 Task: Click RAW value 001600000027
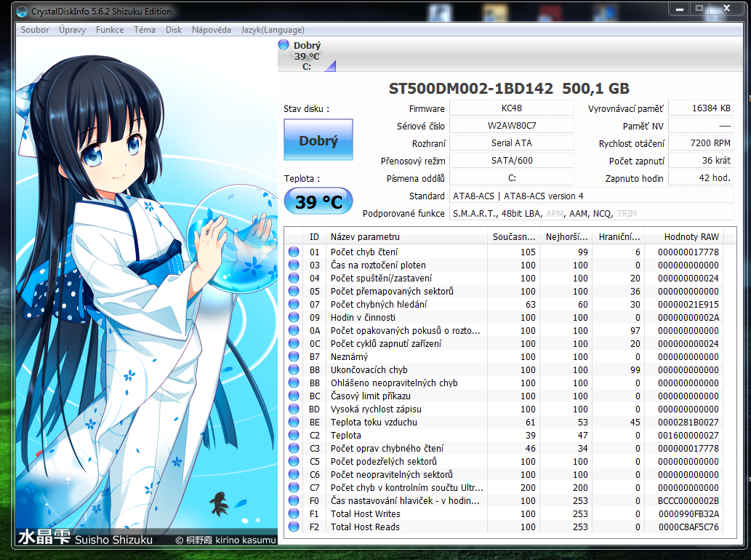688,435
